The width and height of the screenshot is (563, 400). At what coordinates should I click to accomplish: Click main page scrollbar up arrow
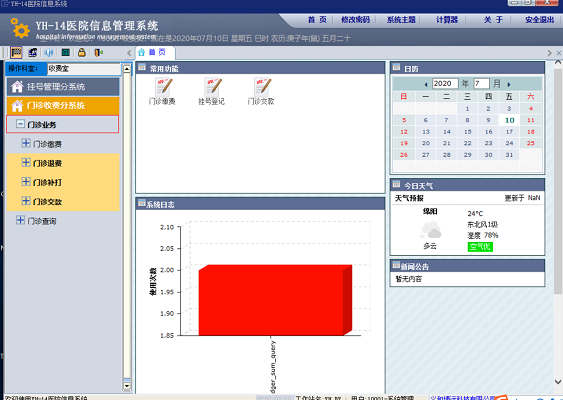tap(558, 62)
